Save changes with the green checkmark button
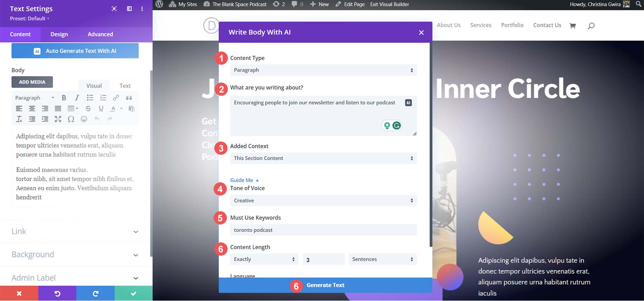The image size is (644, 301). click(133, 293)
